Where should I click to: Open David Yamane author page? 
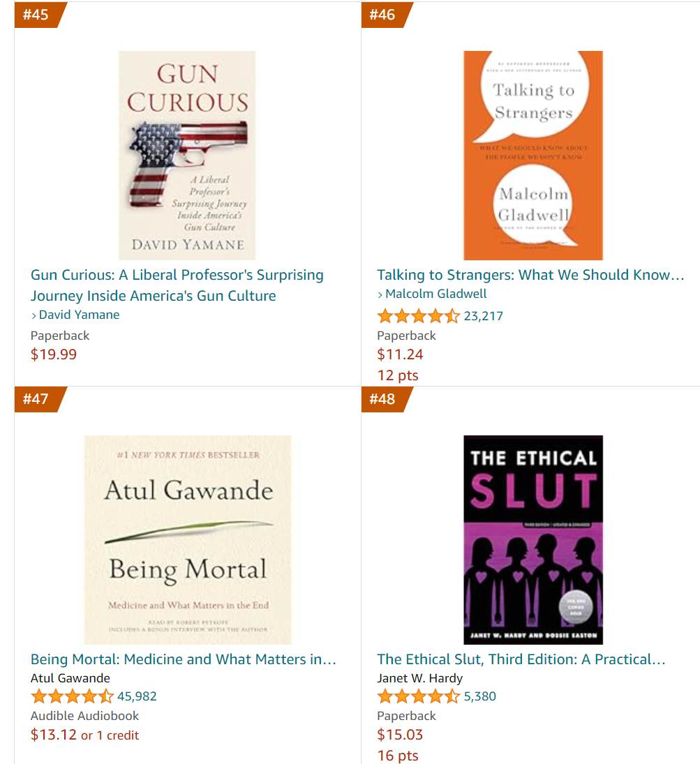point(79,315)
